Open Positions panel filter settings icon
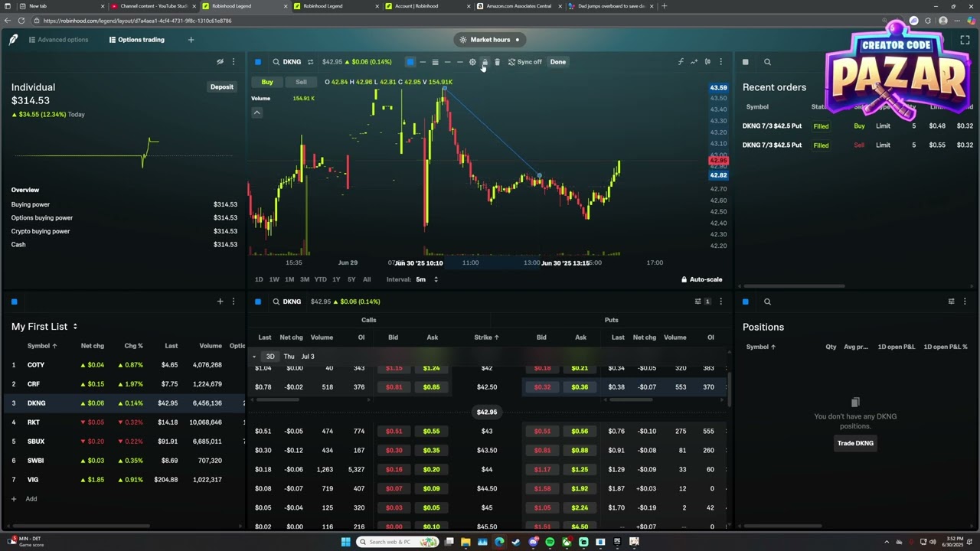Viewport: 980px width, 551px height. 952,302
